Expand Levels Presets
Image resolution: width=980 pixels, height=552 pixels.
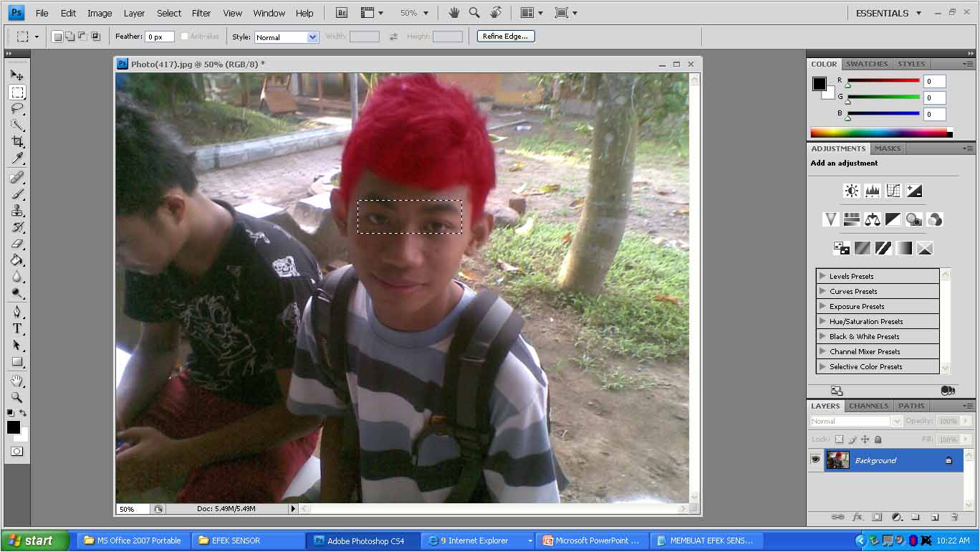822,276
